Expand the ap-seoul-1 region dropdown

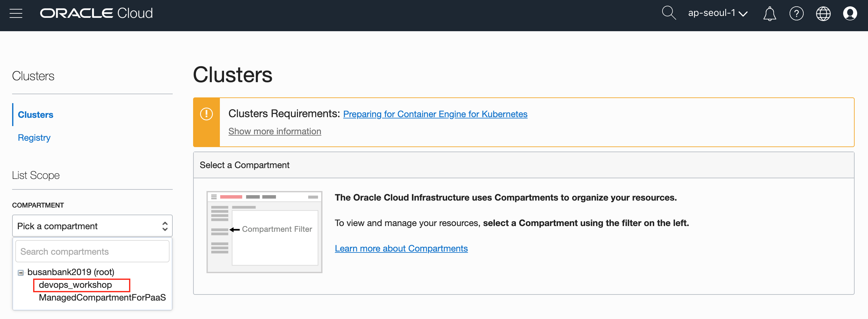click(x=717, y=13)
